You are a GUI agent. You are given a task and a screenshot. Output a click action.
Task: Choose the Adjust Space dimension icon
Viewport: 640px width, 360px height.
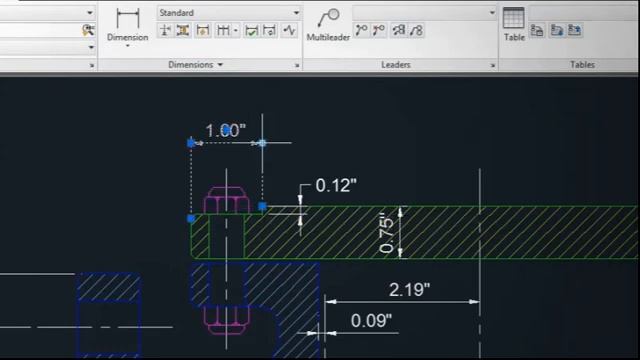click(x=183, y=30)
